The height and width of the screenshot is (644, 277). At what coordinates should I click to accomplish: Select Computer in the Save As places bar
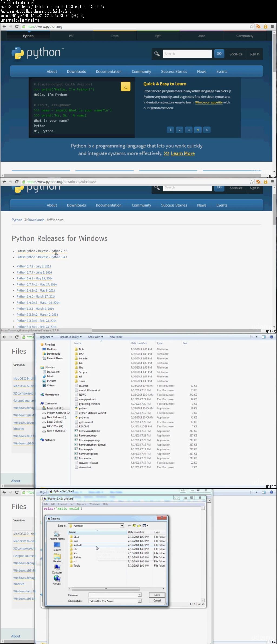[x=57, y=569]
